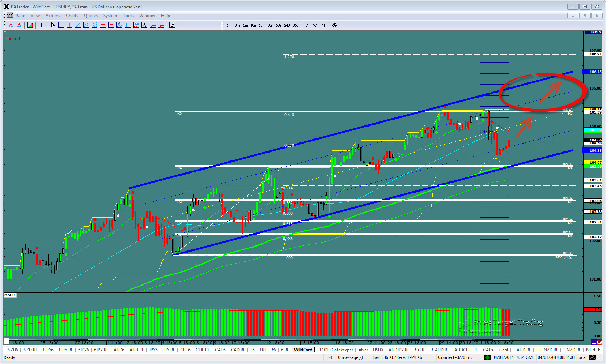The height and width of the screenshot is (364, 606).
Task: Click the PATrader chart icon beside Page menu
Action: 10,16
